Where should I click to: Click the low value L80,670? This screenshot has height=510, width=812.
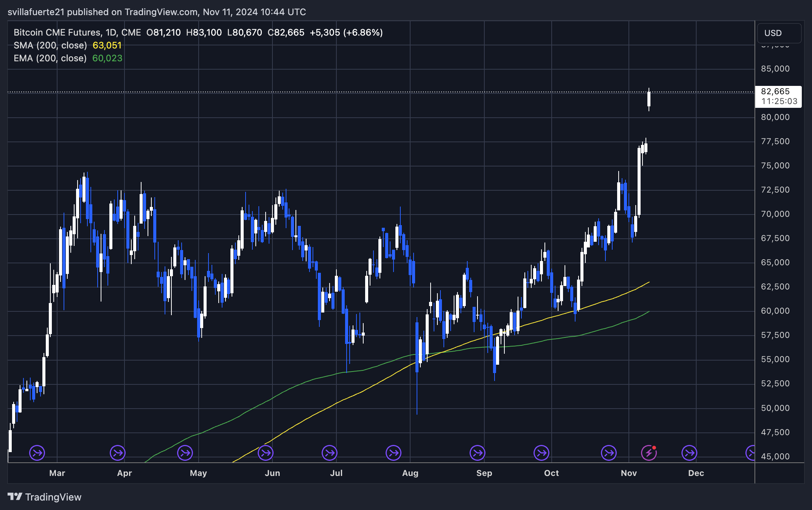(x=244, y=33)
